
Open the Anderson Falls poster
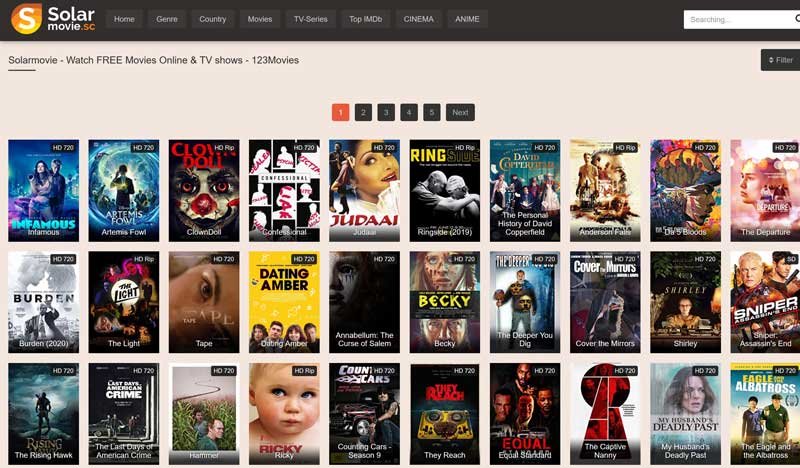605,190
